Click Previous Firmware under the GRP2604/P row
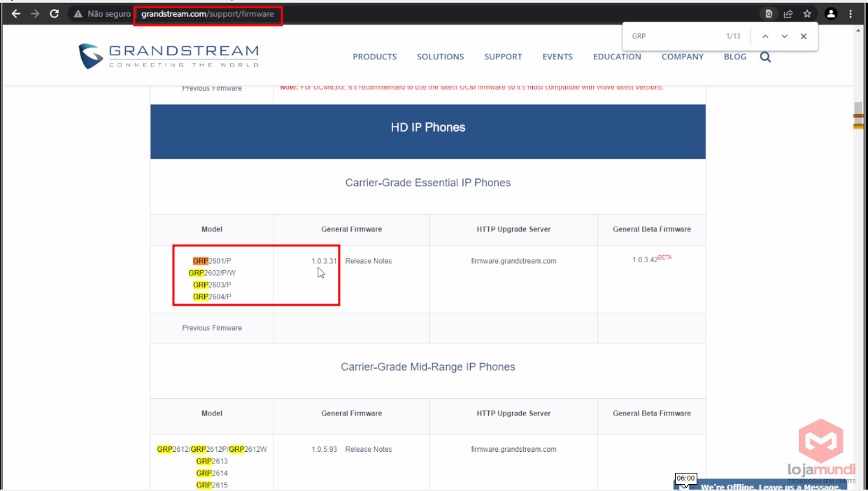The image size is (868, 491). [x=212, y=327]
